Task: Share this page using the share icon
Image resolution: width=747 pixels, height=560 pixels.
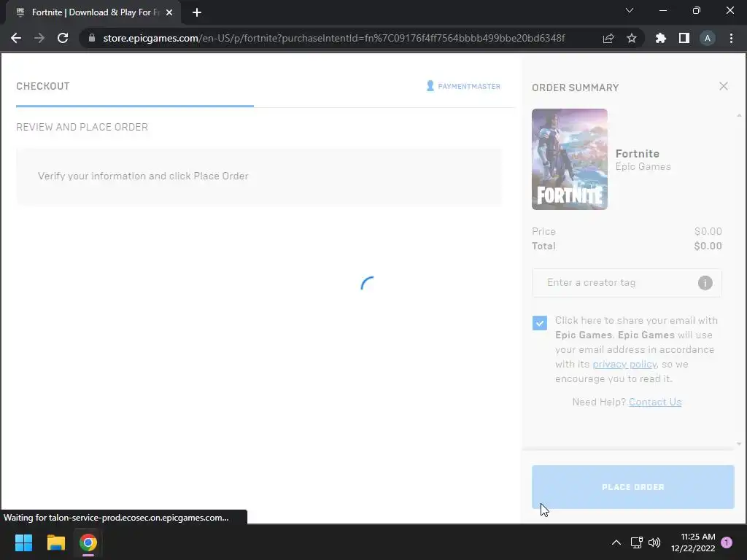Action: pyautogui.click(x=608, y=38)
